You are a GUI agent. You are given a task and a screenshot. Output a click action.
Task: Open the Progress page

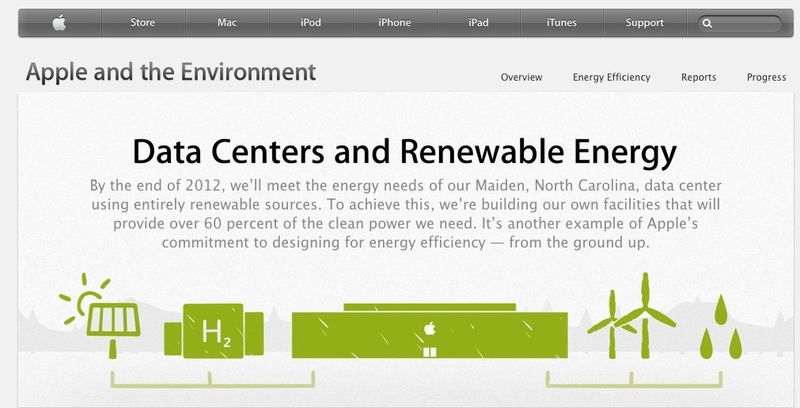point(766,78)
